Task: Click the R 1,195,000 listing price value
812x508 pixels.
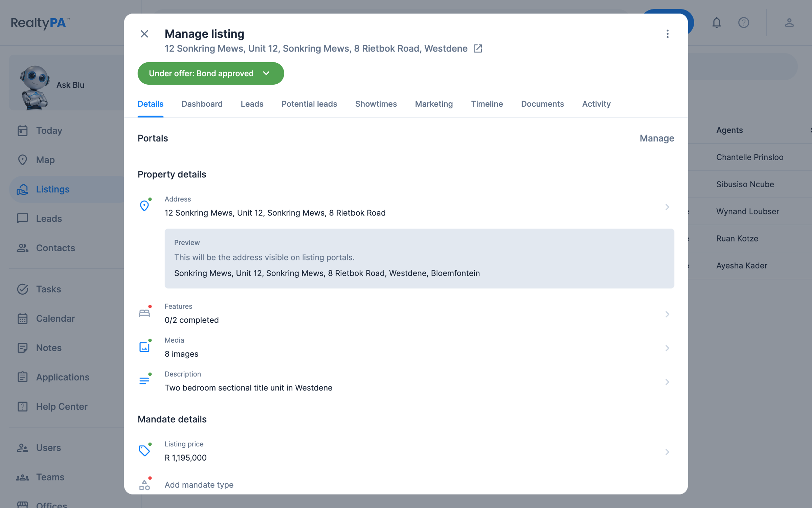Action: [x=185, y=458]
